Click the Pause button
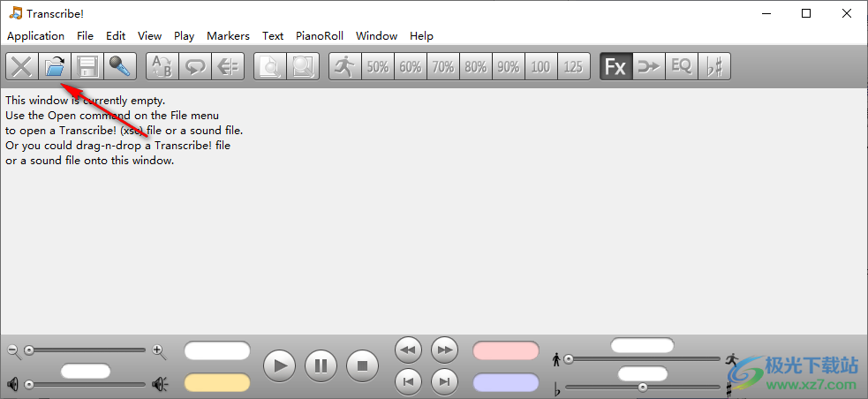This screenshot has width=868, height=399. 321,365
